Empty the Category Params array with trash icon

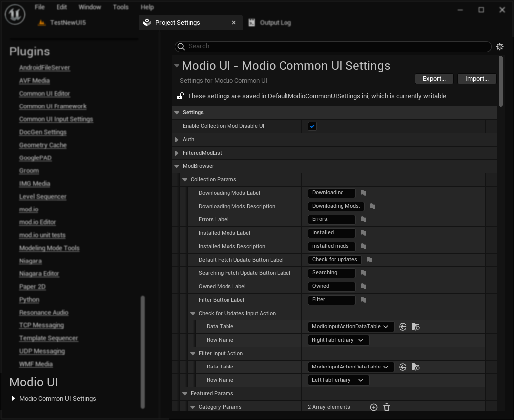[387, 407]
